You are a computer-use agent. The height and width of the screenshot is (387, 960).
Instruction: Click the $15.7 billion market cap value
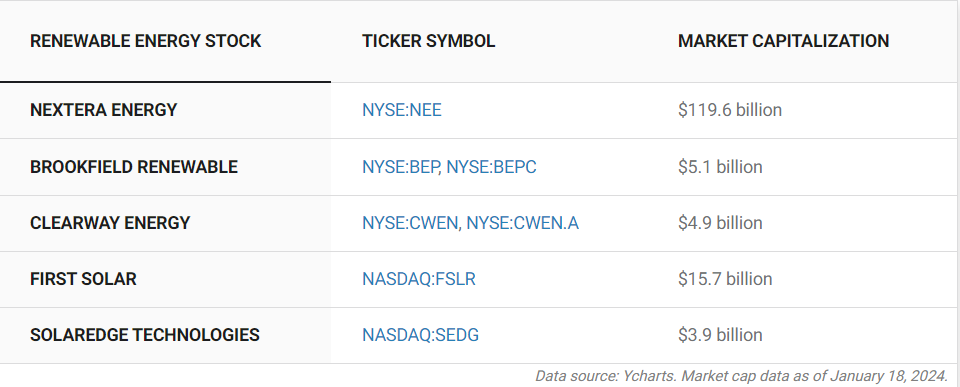(x=725, y=279)
